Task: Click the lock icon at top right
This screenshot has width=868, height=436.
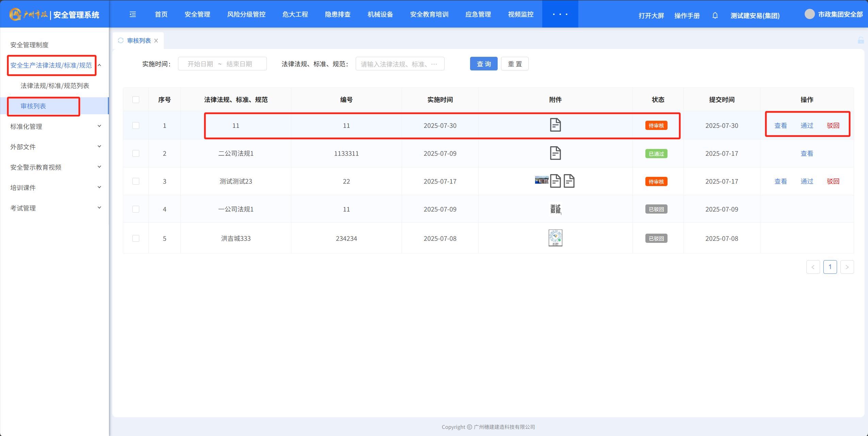Action: pos(861,40)
